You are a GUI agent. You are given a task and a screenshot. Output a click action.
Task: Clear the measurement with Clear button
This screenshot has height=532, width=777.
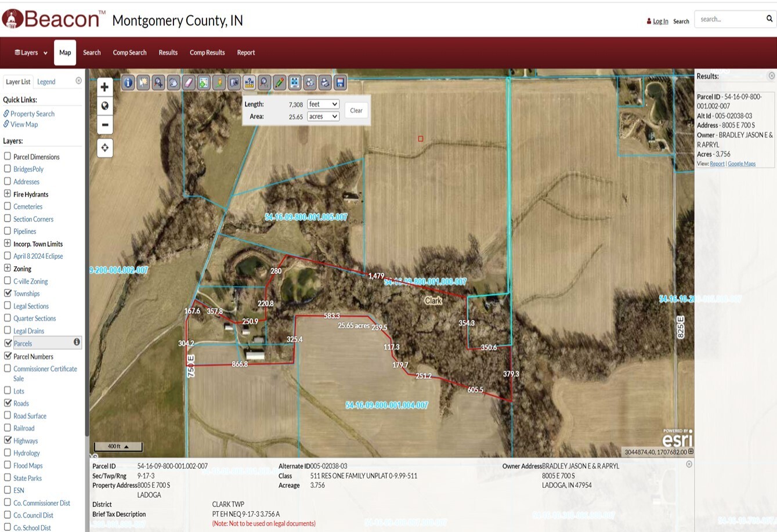coord(356,110)
